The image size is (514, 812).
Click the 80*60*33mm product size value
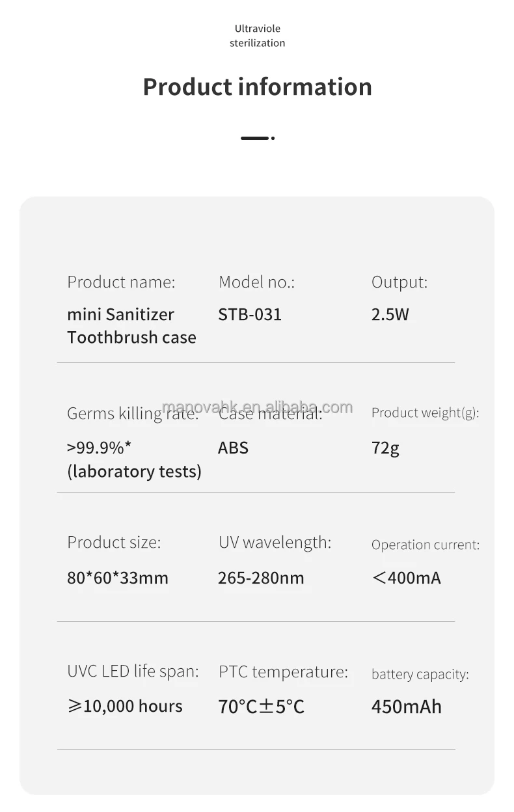[x=118, y=578]
